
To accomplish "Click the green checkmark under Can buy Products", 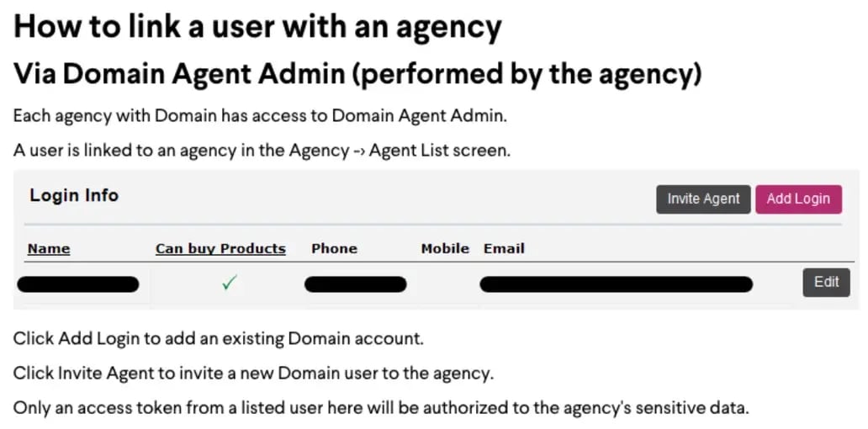I will [x=228, y=284].
